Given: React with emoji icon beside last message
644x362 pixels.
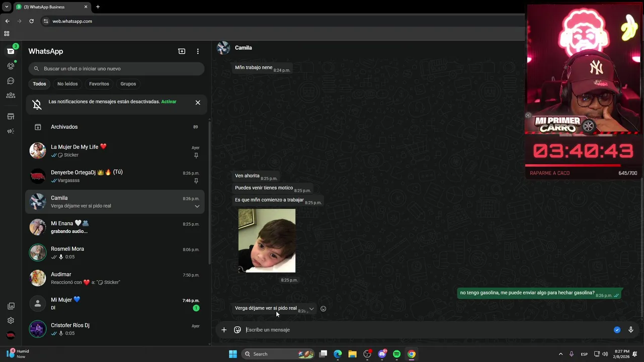Looking at the screenshot, I should 323,309.
